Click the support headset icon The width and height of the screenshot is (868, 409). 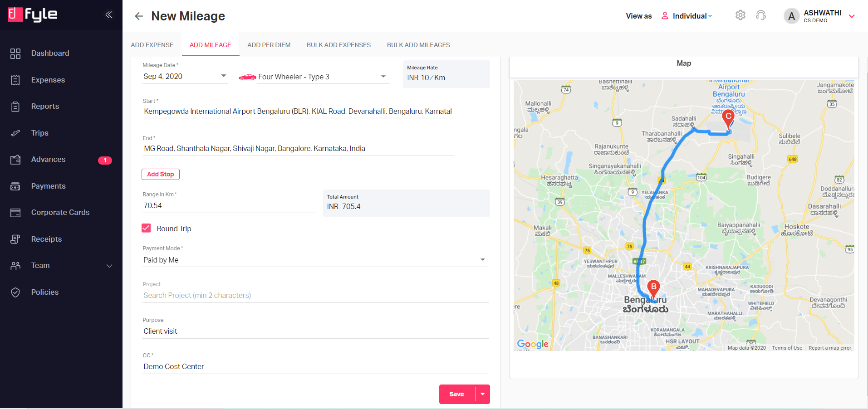(761, 15)
